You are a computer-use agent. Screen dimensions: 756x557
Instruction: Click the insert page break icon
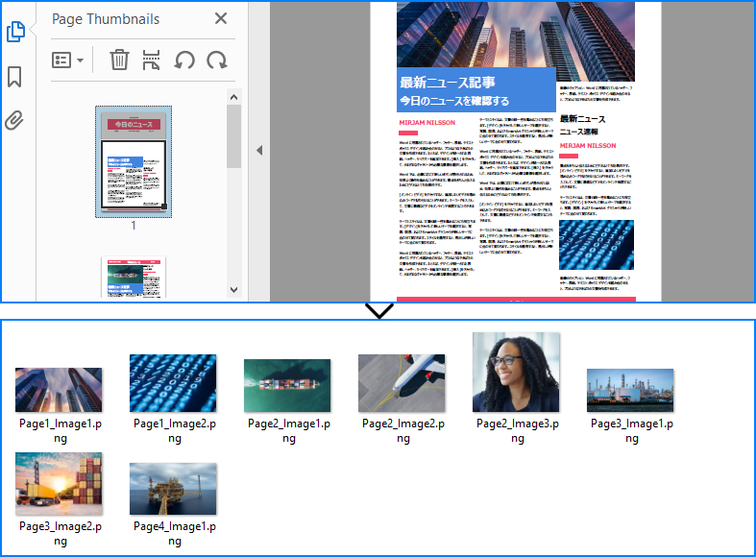(151, 60)
